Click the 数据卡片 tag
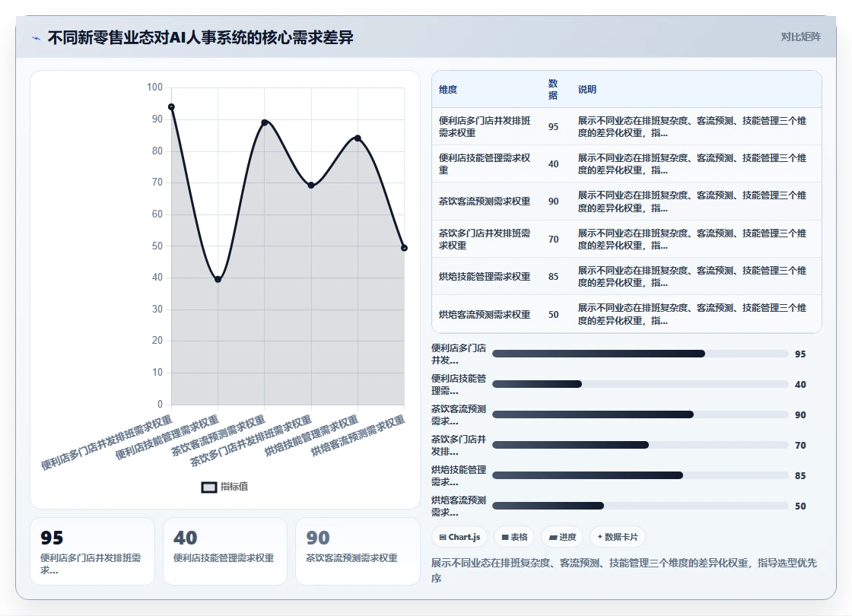Viewport: 852px width, 616px height. 617,537
